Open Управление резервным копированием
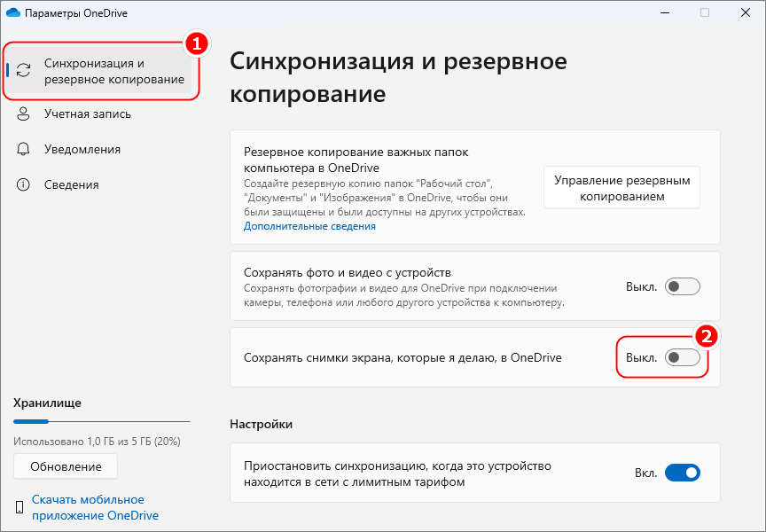The width and height of the screenshot is (766, 532). tap(621, 188)
